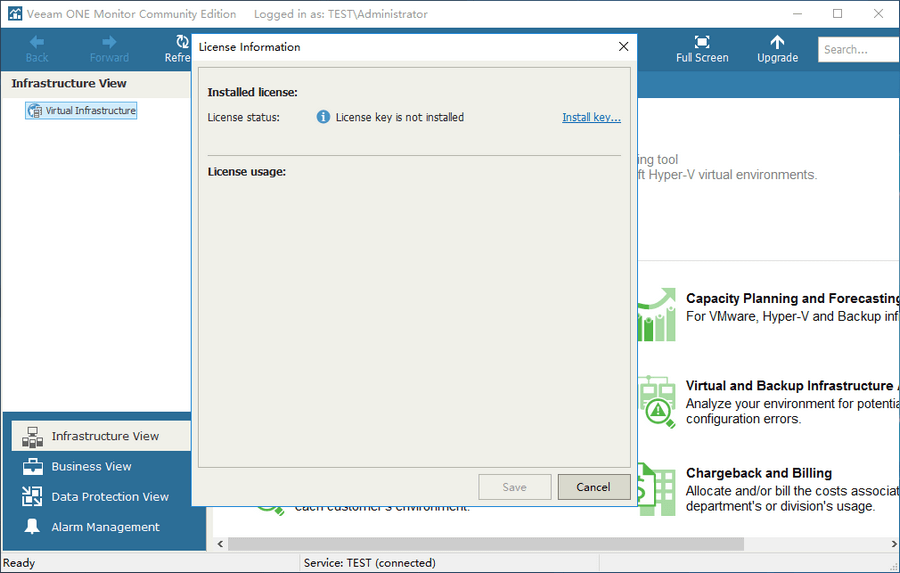This screenshot has width=900, height=573.
Task: Select Virtual Infrastructure tree node
Action: pos(81,110)
